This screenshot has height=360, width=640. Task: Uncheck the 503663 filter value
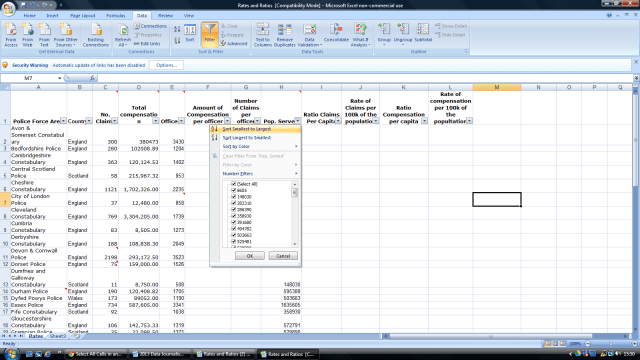(233, 235)
